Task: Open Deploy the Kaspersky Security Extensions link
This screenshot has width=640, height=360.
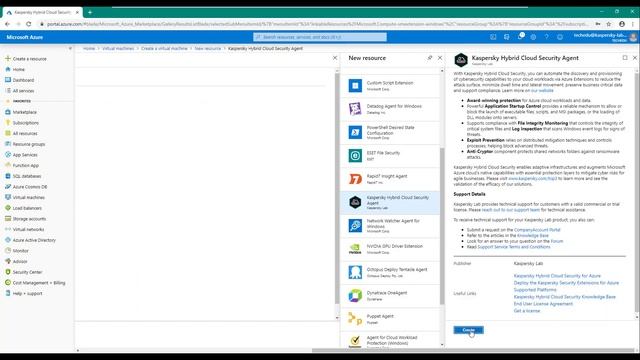Action: (566, 283)
